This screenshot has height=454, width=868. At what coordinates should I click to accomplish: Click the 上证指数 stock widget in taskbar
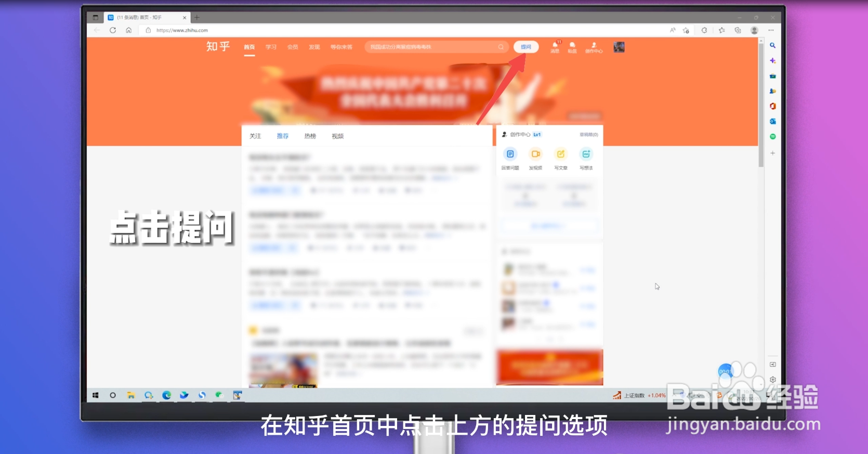coord(639,396)
